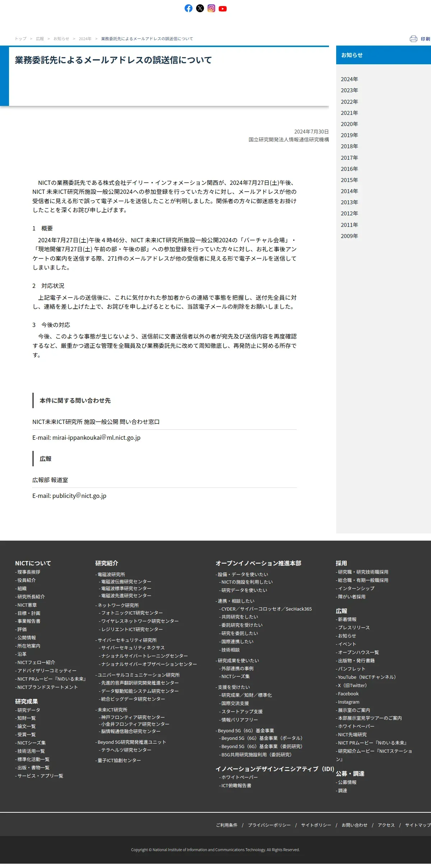Select 2009年 in the sidebar archive

click(349, 236)
